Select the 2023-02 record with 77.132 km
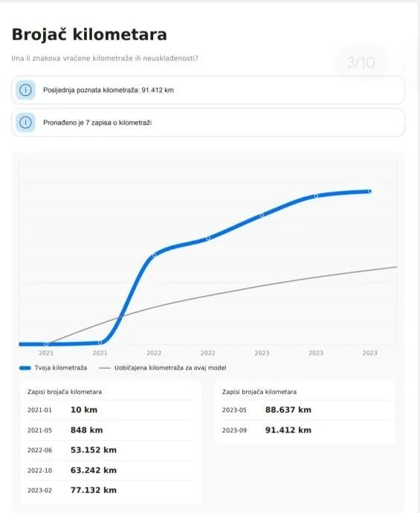 (x=111, y=490)
